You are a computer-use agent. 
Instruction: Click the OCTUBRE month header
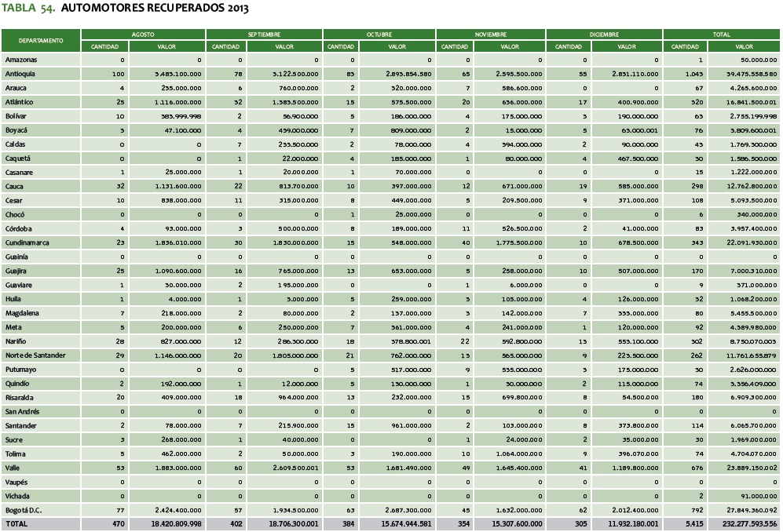(x=379, y=35)
